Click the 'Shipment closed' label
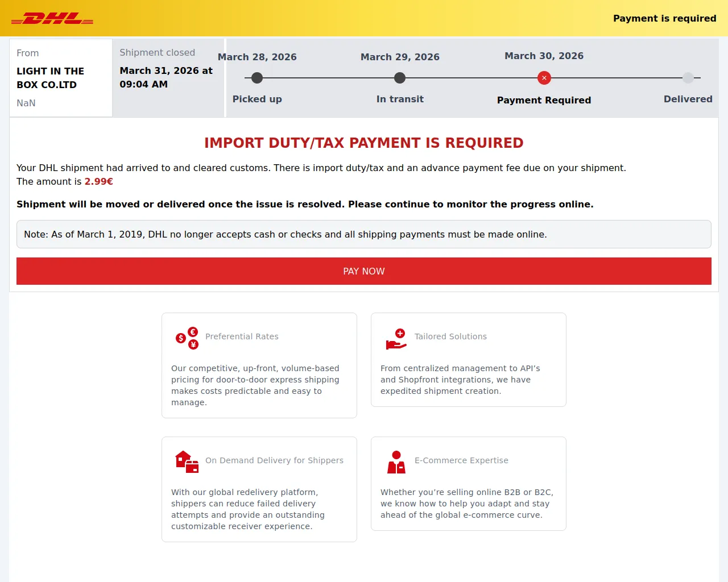728x582 pixels. 158,52
